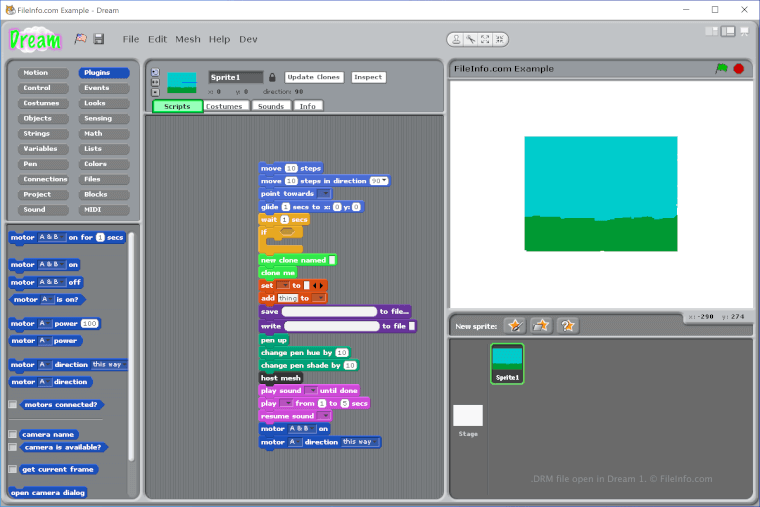Get a surprise sprite with question mark icon

click(568, 326)
